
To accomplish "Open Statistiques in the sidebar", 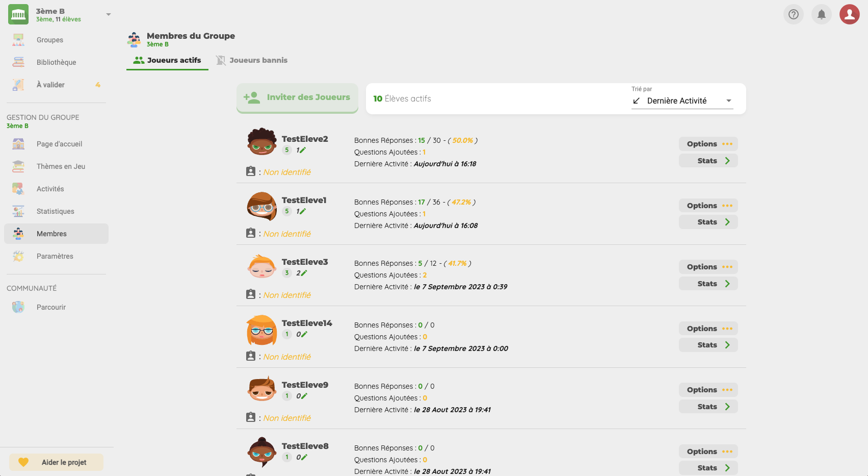I will click(x=55, y=211).
